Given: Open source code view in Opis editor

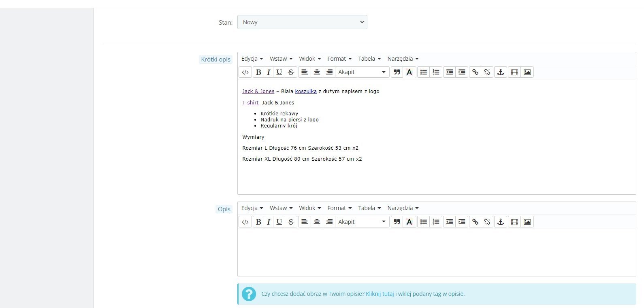Looking at the screenshot, I should click(245, 222).
